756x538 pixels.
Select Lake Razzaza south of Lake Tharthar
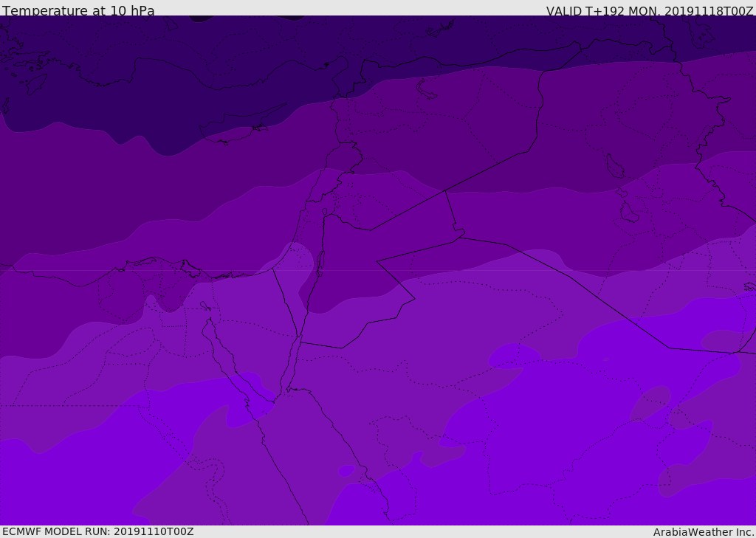pyautogui.click(x=628, y=213)
